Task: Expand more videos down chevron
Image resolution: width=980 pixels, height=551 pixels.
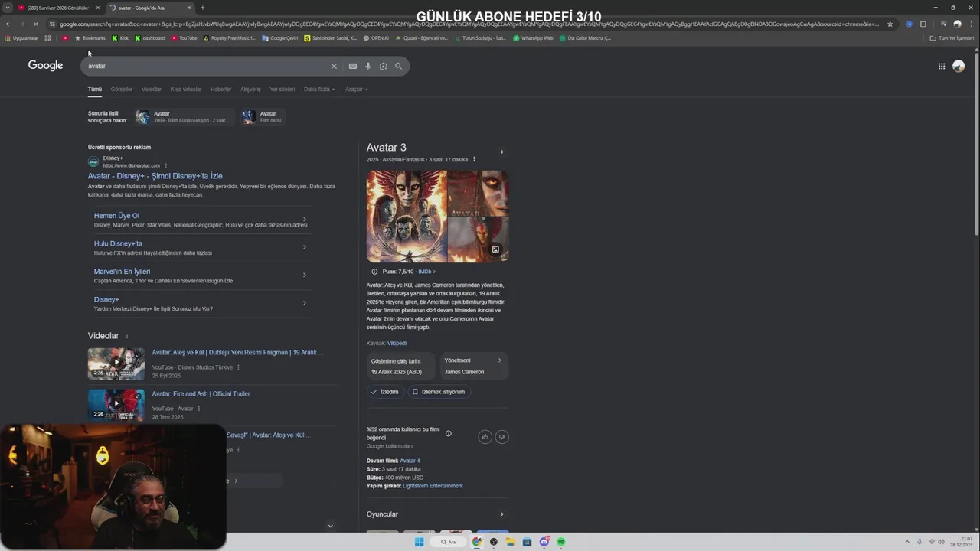Action: pos(330,526)
